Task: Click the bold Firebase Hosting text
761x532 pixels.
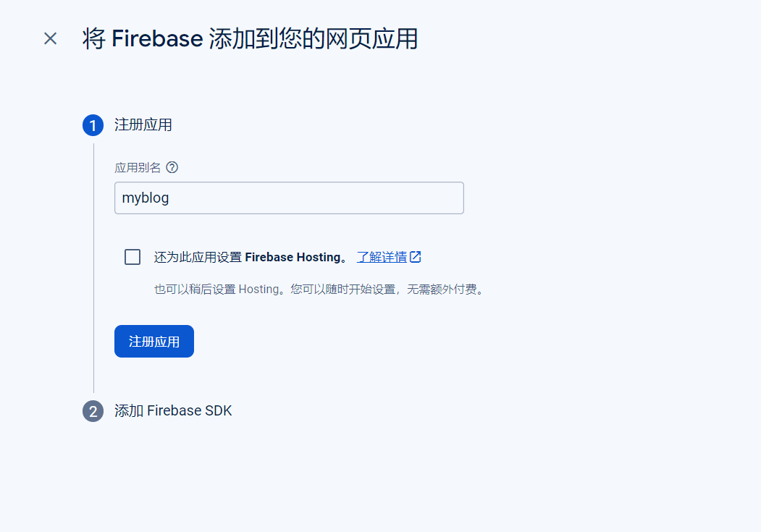Action: [x=293, y=257]
